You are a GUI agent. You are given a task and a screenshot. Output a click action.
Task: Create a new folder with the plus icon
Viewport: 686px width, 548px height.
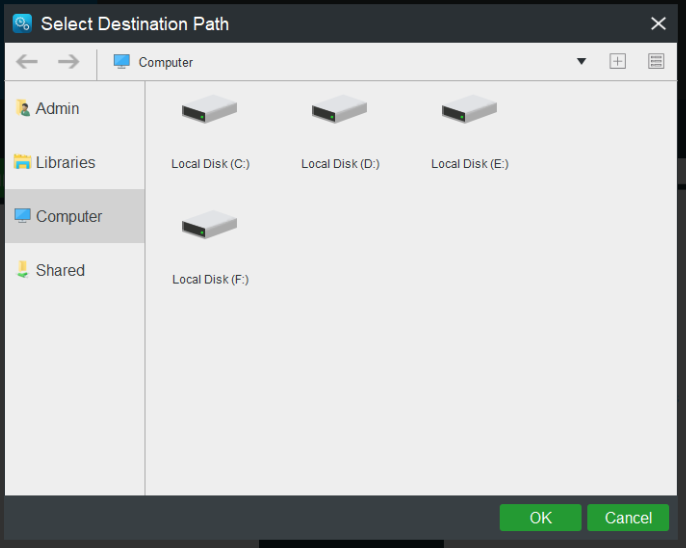(x=617, y=61)
